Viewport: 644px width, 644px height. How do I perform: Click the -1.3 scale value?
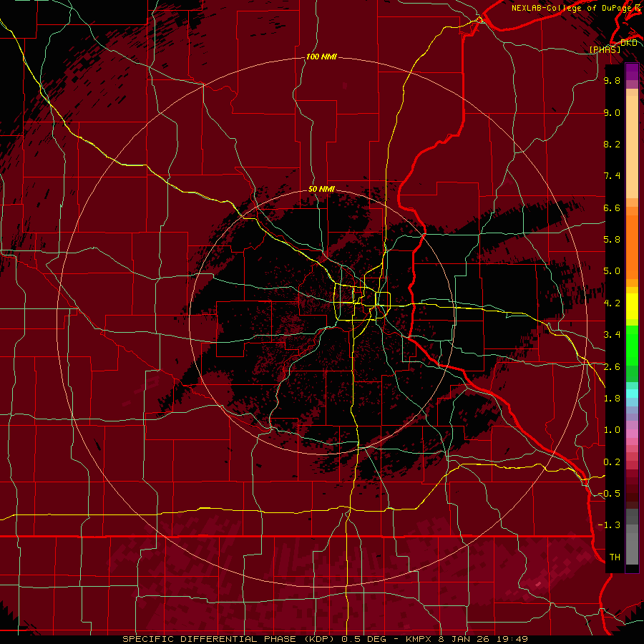[609, 525]
